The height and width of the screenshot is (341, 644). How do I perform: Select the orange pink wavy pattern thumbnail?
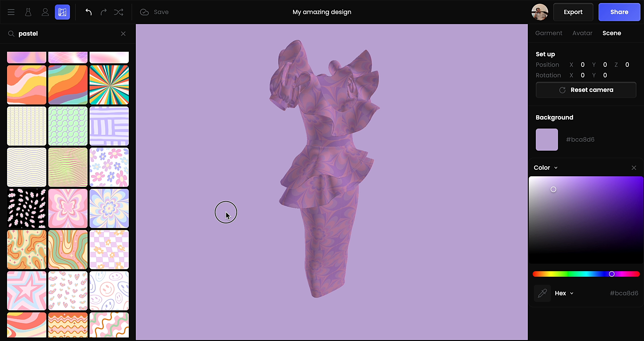point(27,85)
